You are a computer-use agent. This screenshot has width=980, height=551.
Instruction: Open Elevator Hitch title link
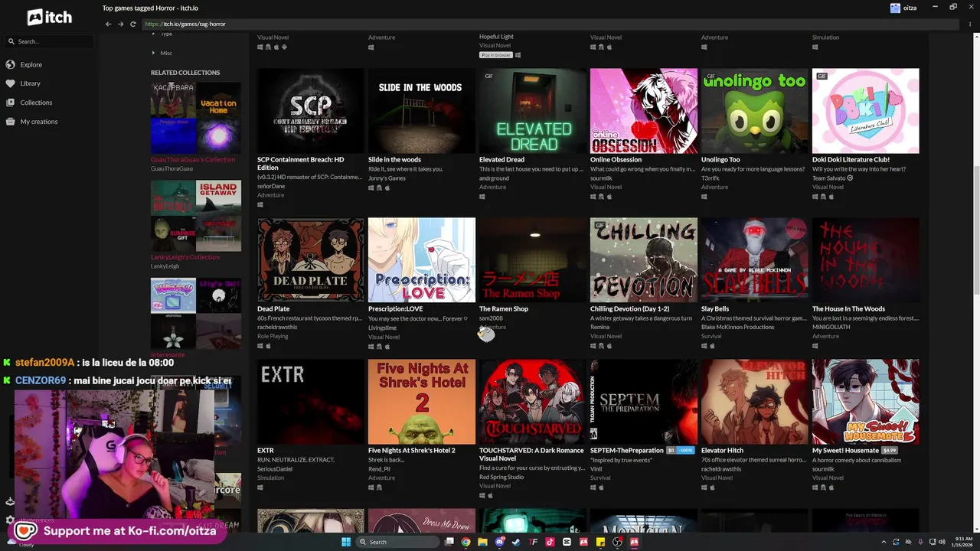click(722, 450)
